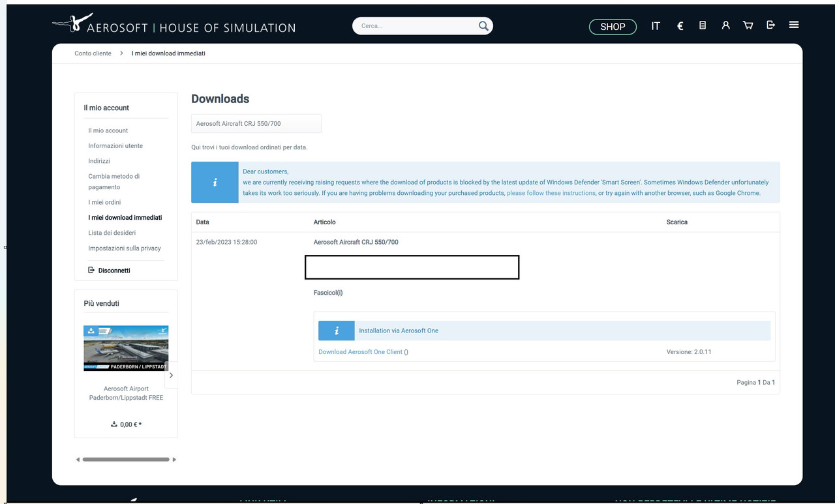Follow the 'please follow these instructions' link

pyautogui.click(x=551, y=193)
